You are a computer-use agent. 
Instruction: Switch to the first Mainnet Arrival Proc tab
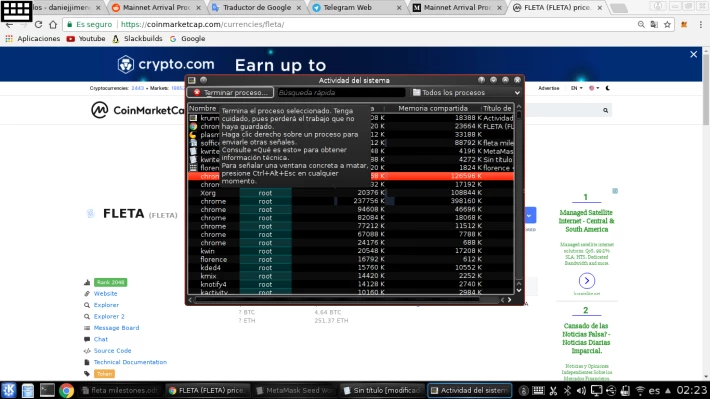click(156, 8)
